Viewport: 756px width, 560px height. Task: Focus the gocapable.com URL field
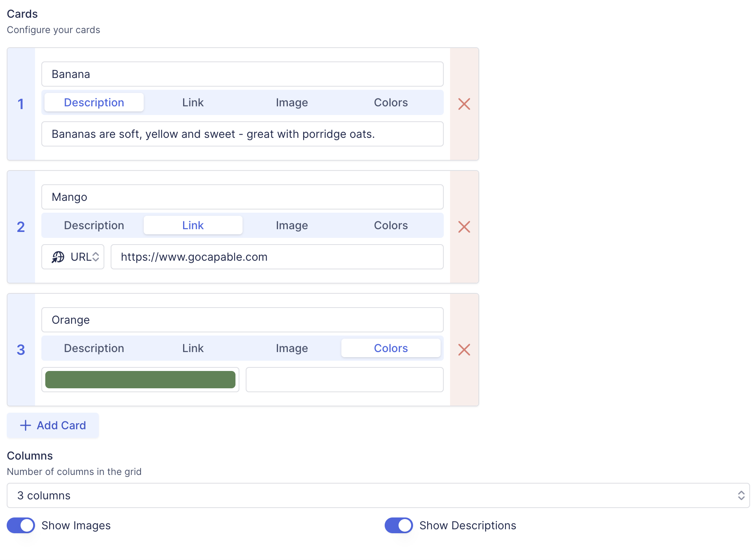point(277,257)
